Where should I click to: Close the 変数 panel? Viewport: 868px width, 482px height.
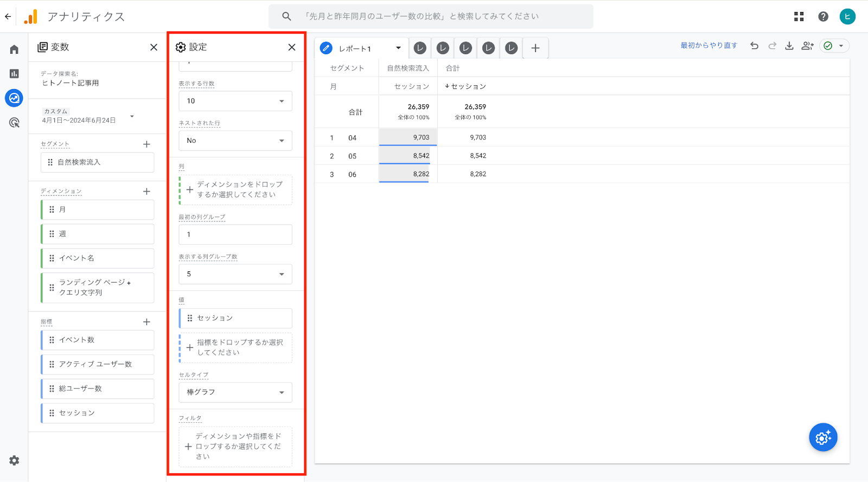pyautogui.click(x=154, y=47)
